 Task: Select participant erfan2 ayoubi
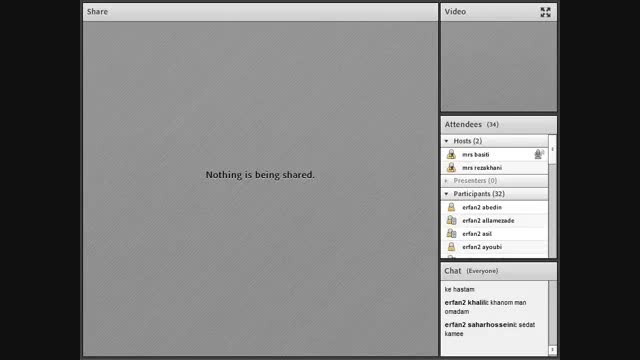click(494, 247)
